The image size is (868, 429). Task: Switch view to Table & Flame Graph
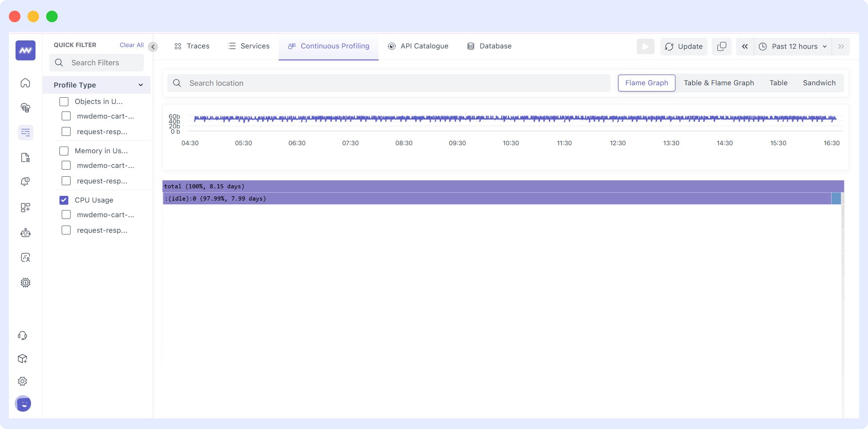(x=718, y=83)
